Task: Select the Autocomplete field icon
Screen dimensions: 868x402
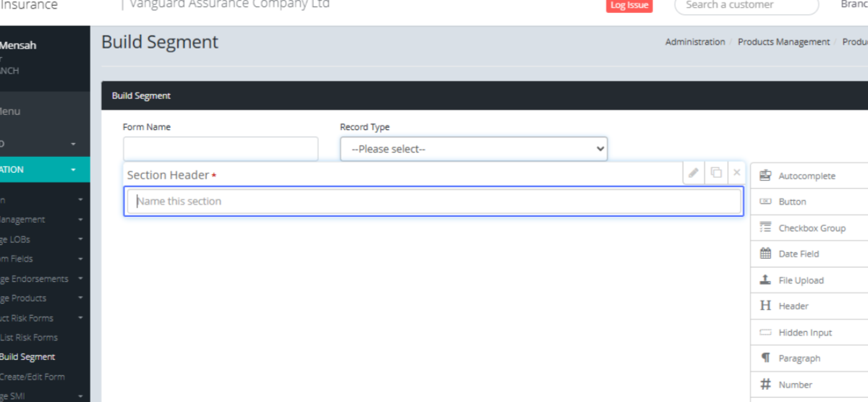Action: 765,176
